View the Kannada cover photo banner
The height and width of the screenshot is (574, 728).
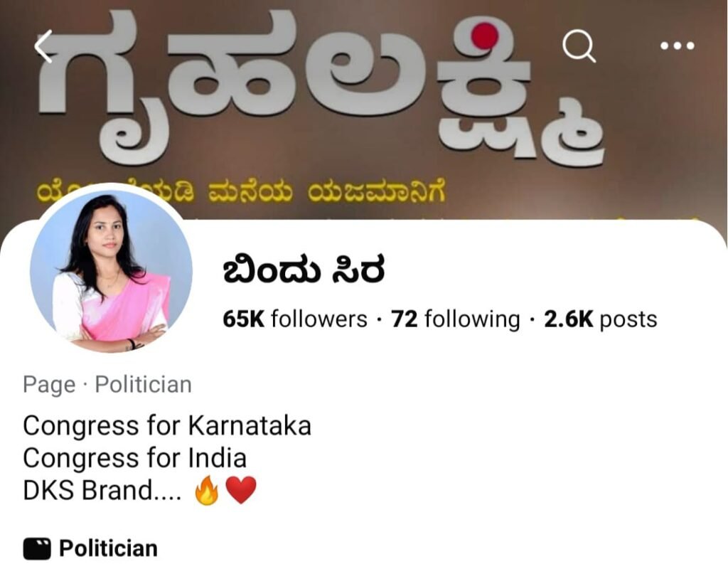[364, 110]
